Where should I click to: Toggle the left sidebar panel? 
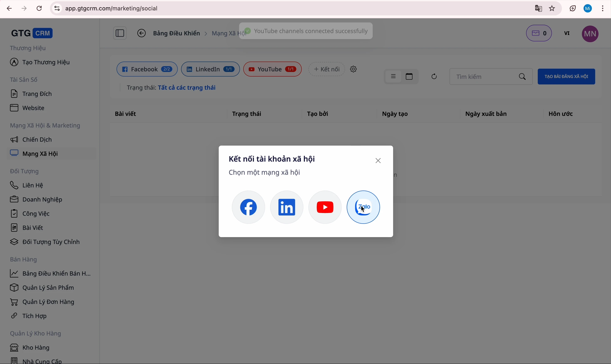[119, 33]
